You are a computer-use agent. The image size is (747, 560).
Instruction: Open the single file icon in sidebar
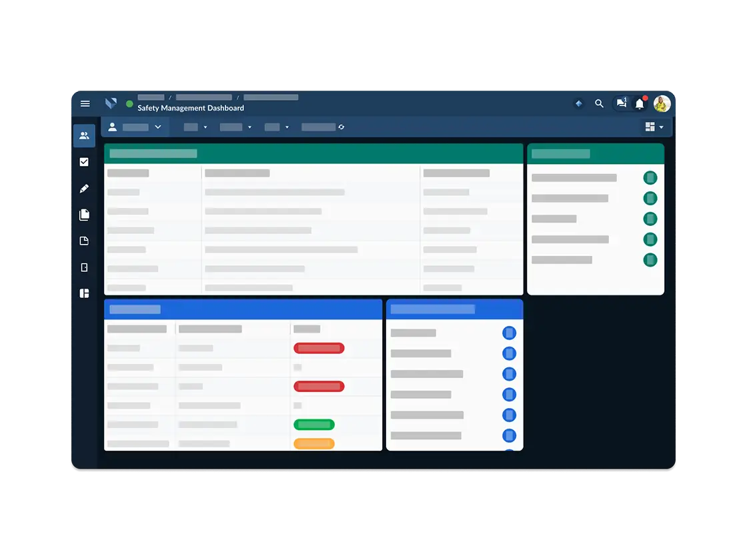pos(84,241)
